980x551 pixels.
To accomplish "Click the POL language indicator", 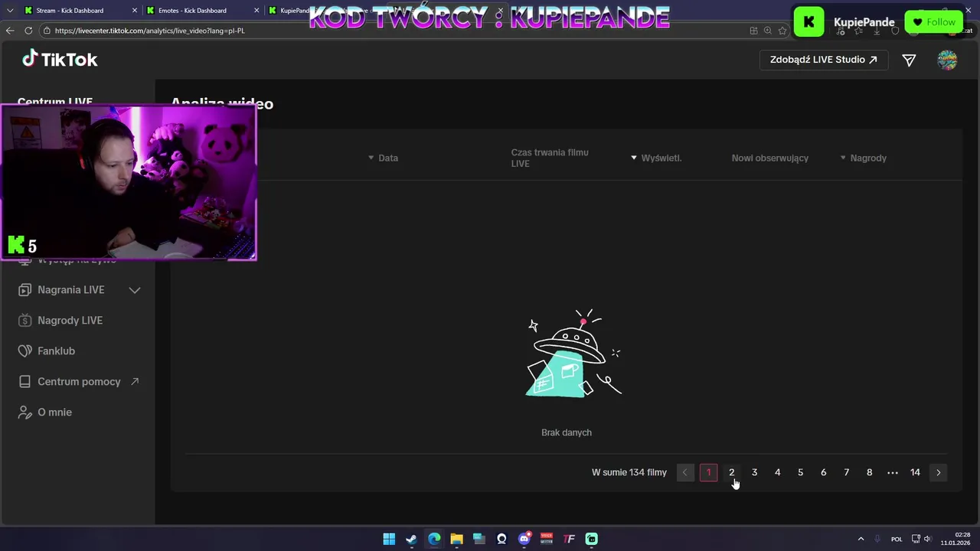I will coord(897,539).
